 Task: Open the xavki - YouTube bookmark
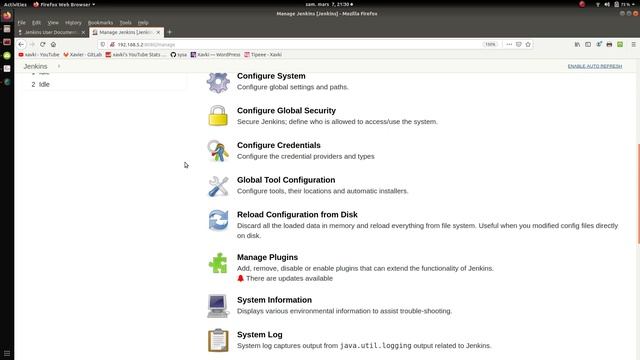tap(39, 54)
